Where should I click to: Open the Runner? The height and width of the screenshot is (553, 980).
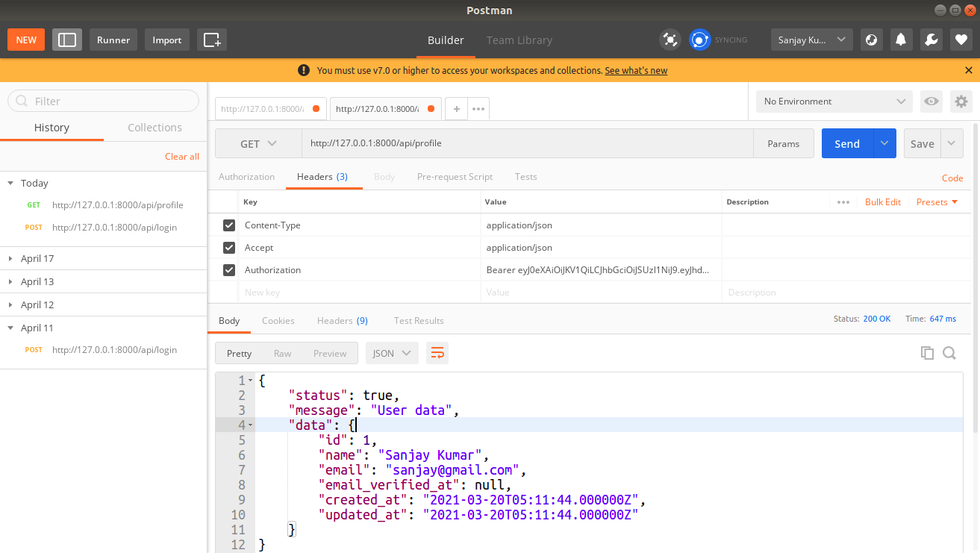click(113, 39)
